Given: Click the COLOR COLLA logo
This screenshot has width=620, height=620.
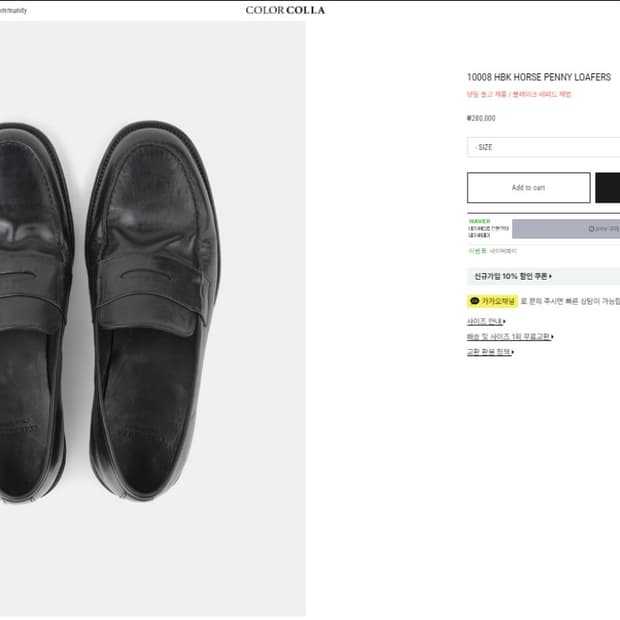Looking at the screenshot, I should [x=285, y=10].
